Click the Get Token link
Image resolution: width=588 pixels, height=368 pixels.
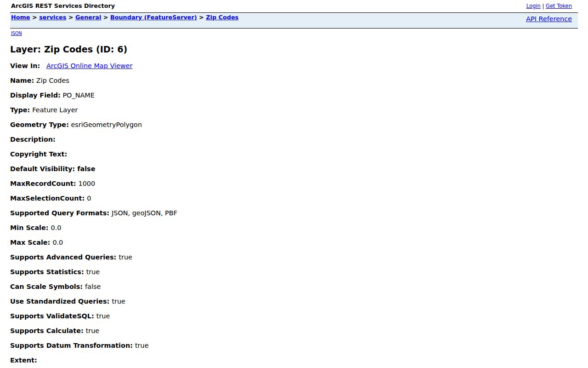click(x=559, y=6)
